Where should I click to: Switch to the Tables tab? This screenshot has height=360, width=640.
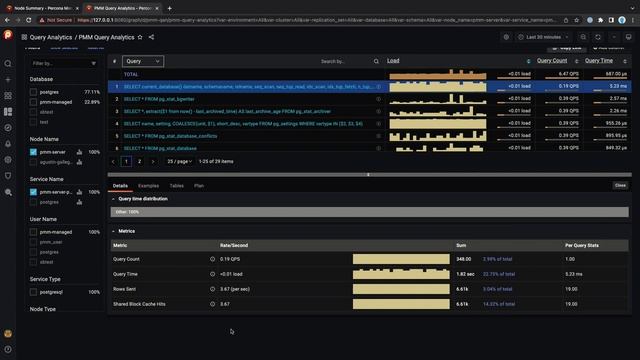point(176,186)
